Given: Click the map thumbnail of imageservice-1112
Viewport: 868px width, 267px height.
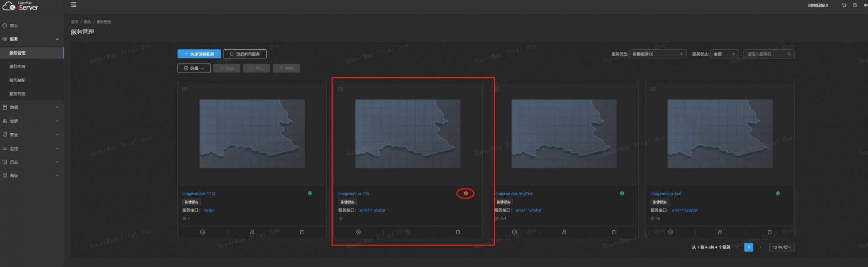Looking at the screenshot, I should pos(252,134).
